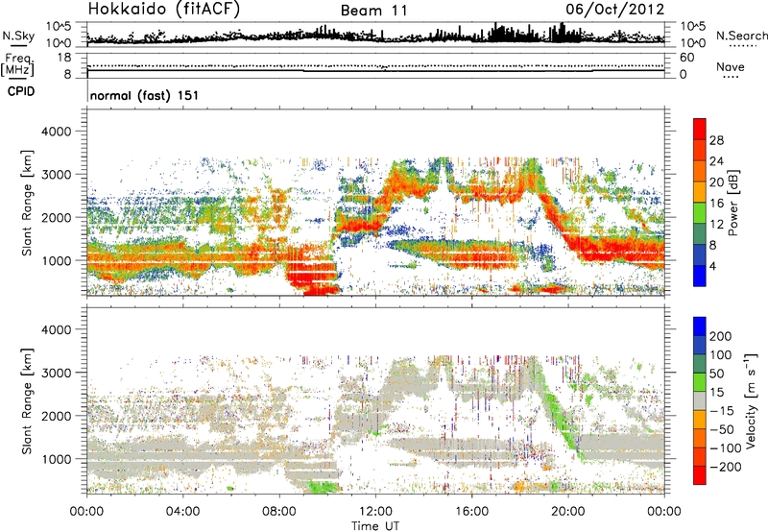Click the green velocity patch near 09:30 at low range
This screenshot has width=768, height=532.
[323, 487]
